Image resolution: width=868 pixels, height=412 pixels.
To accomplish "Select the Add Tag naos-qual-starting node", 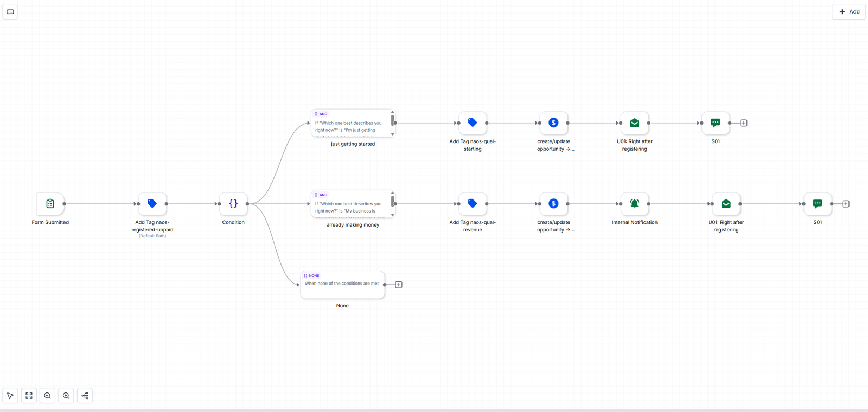I will (473, 123).
